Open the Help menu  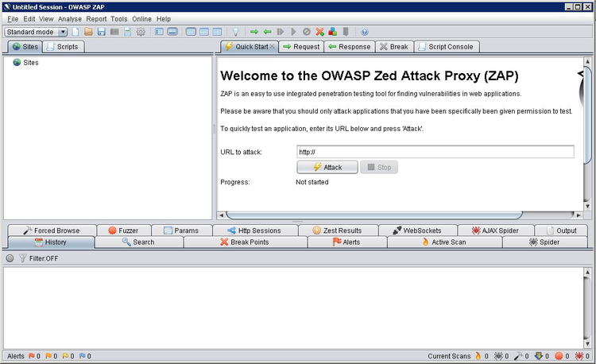tap(164, 19)
